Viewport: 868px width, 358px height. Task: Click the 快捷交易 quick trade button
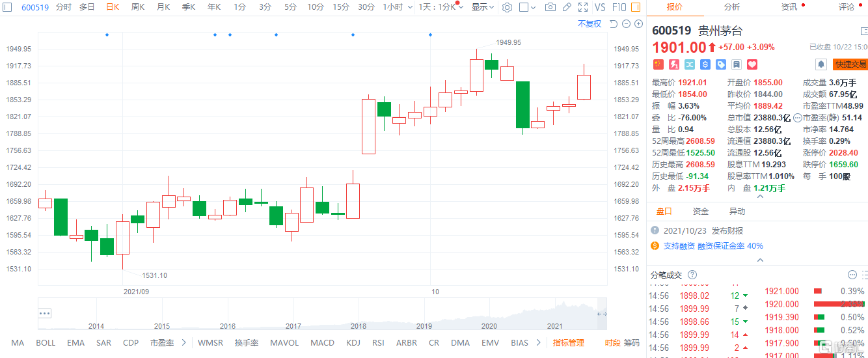click(850, 64)
